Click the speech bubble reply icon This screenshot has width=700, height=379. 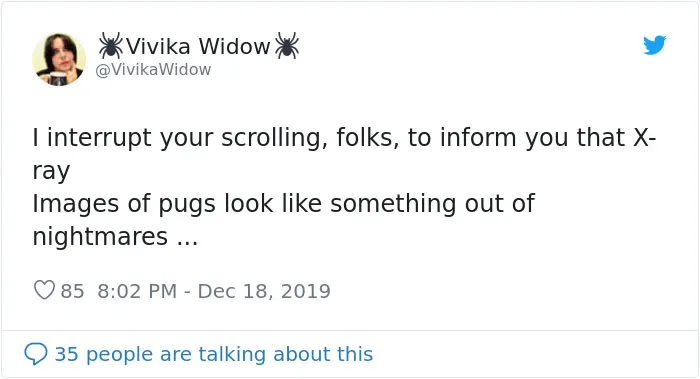(36, 354)
